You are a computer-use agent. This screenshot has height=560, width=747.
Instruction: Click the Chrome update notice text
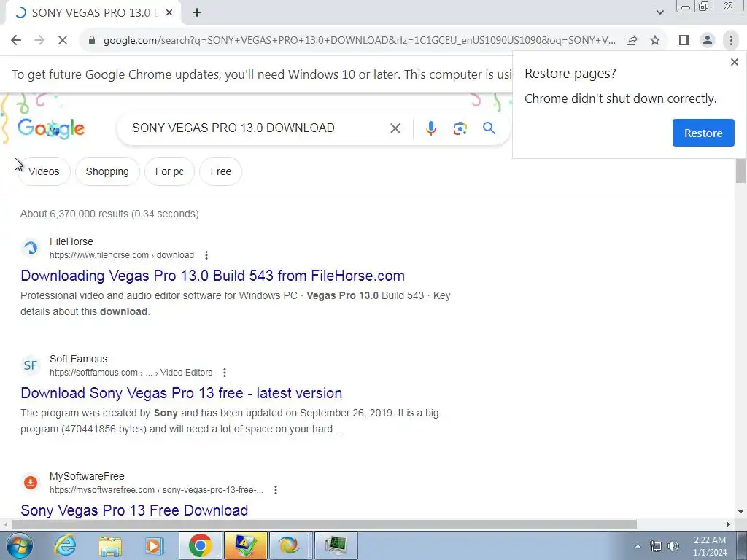(x=262, y=75)
